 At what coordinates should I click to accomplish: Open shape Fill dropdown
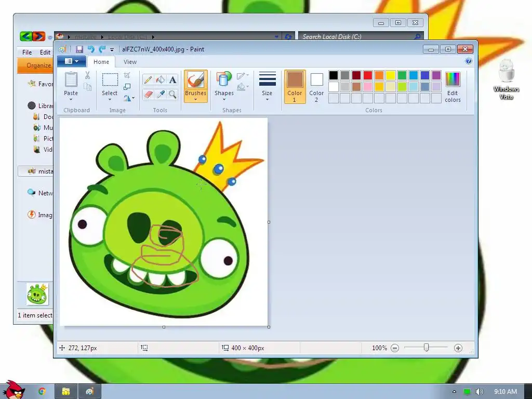click(x=243, y=87)
